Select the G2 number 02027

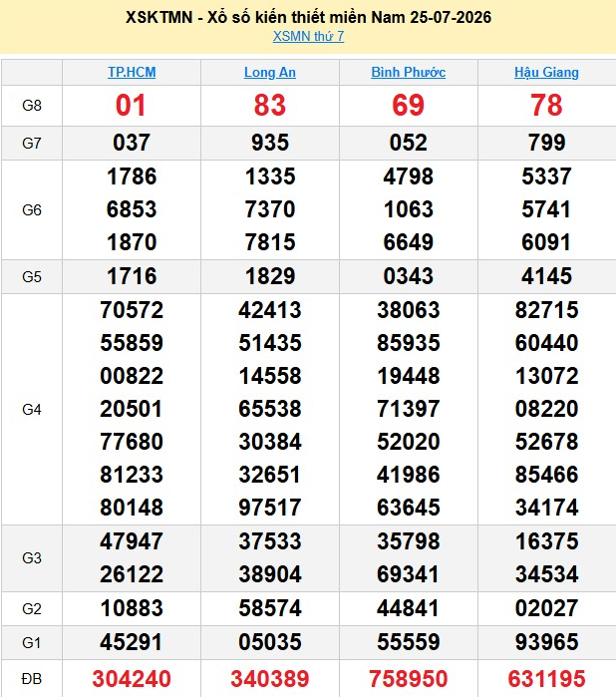(546, 608)
